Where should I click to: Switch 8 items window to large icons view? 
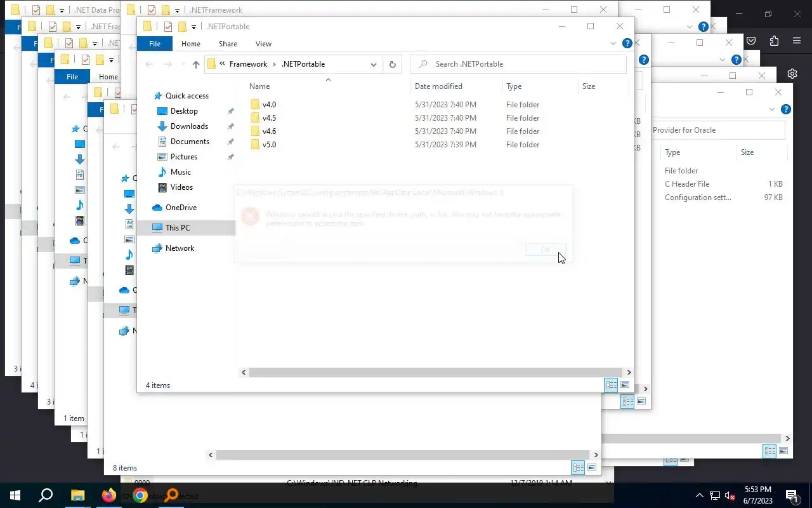[592, 468]
